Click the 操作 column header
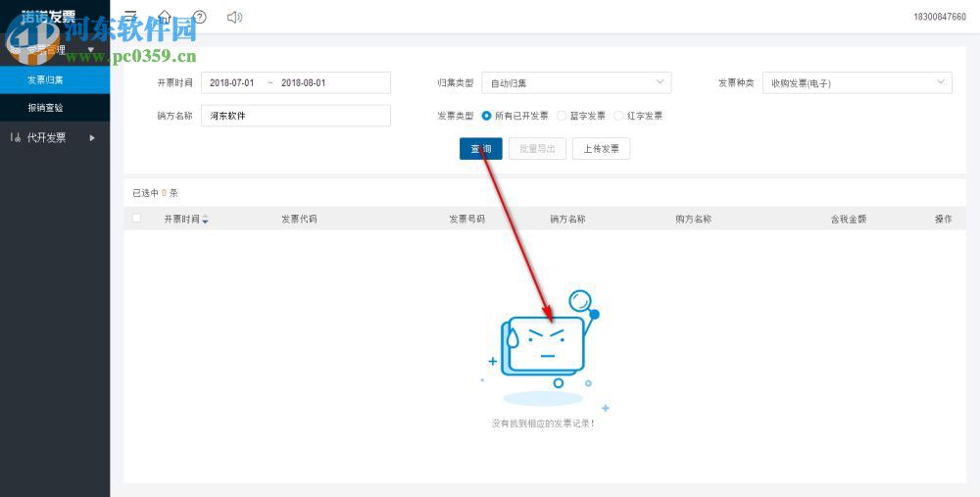Viewport: 980px width, 497px height. (943, 220)
